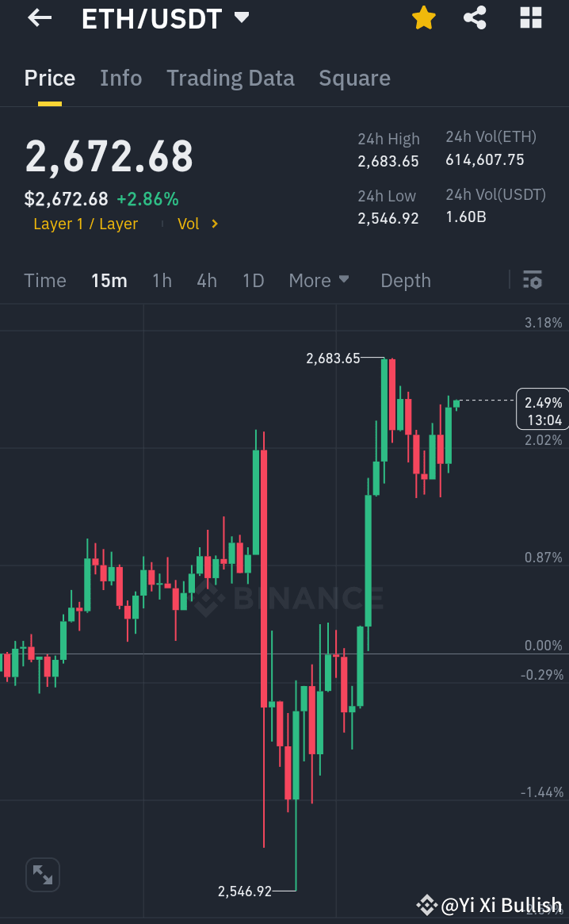The image size is (569, 924).
Task: Select the 1D chart interval
Action: [253, 280]
